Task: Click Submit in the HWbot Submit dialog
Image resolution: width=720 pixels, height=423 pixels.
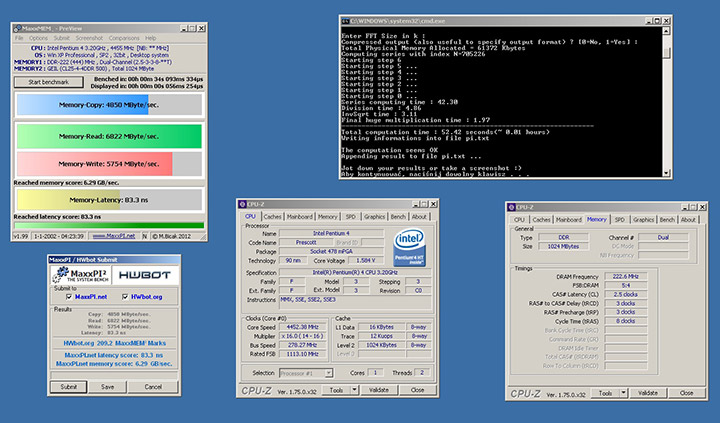Action: pos(68,386)
